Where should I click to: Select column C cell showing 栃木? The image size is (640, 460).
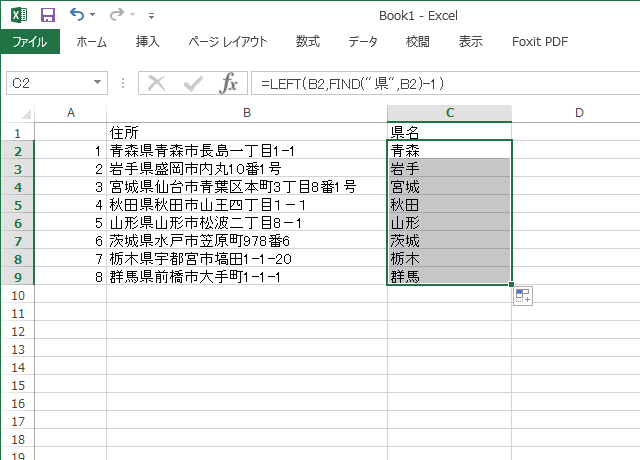coord(449,258)
